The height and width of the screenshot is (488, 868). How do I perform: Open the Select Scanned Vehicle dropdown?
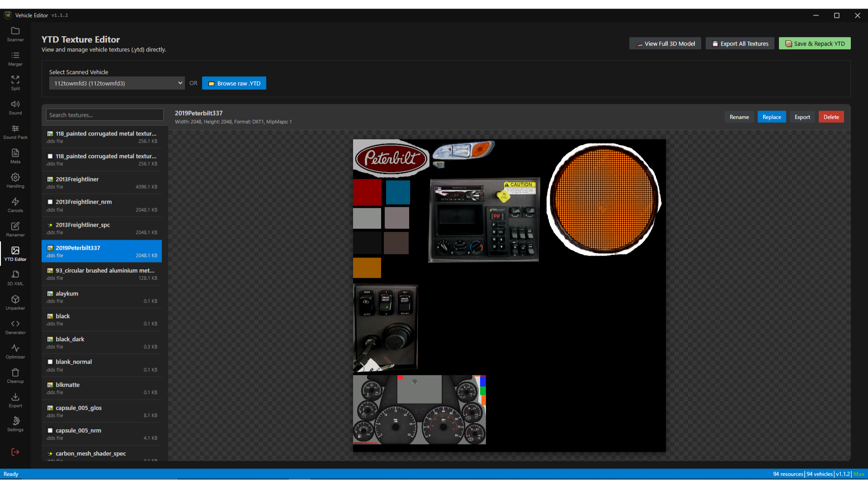[x=117, y=83]
